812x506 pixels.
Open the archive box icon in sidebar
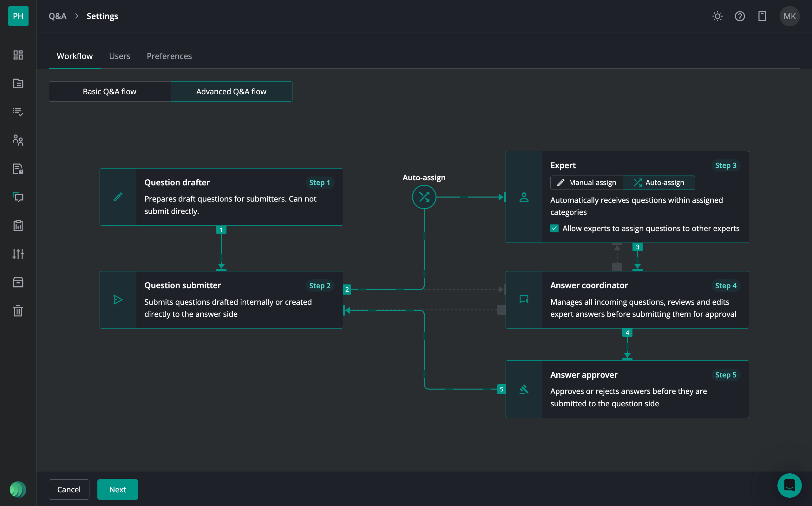18,283
